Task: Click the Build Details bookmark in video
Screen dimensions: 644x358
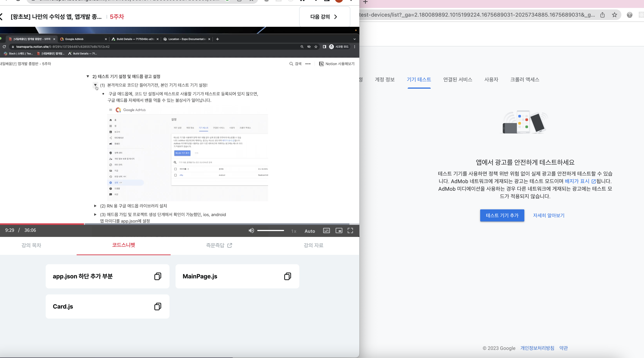Action: (x=82, y=53)
